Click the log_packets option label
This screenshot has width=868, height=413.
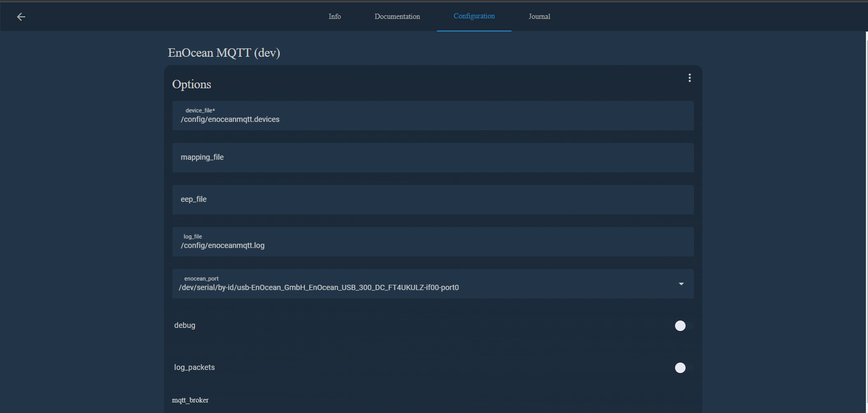(195, 367)
